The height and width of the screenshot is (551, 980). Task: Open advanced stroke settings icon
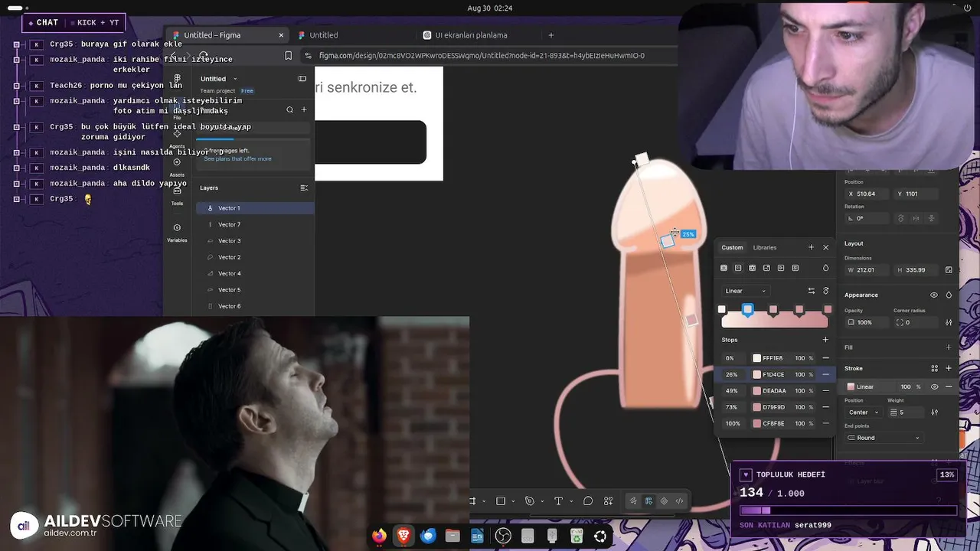[934, 412]
